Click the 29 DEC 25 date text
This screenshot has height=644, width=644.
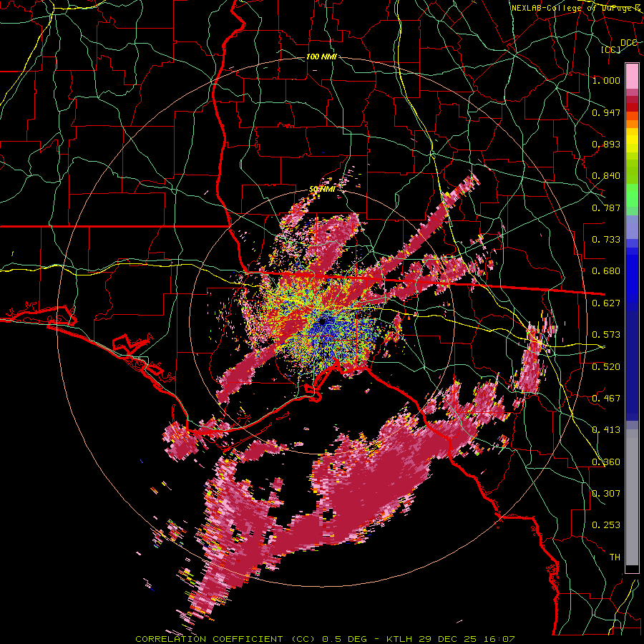448,639
